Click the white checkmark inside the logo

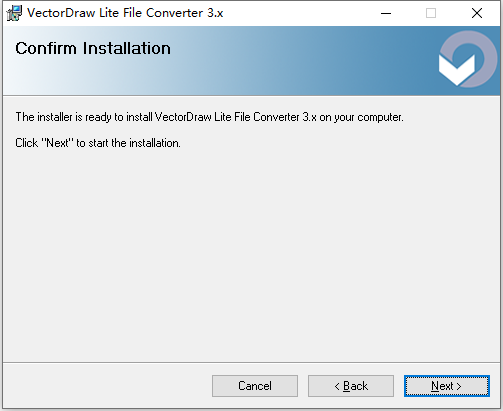pyautogui.click(x=457, y=71)
